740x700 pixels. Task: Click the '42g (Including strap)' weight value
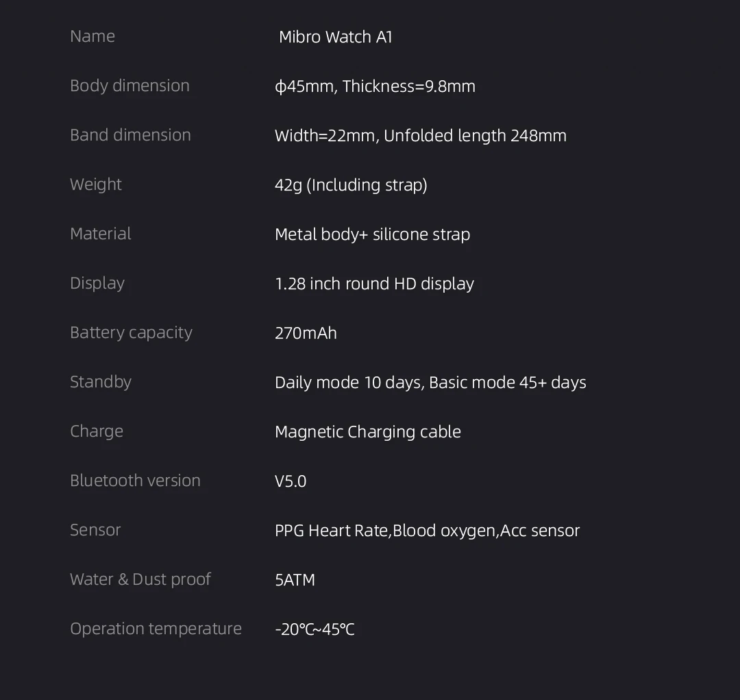(x=351, y=185)
